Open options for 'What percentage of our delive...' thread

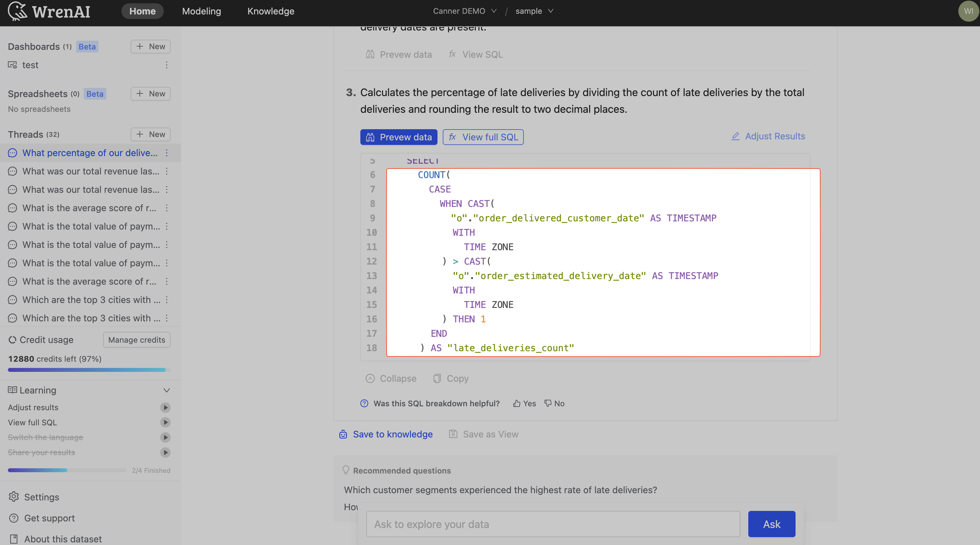pos(167,153)
